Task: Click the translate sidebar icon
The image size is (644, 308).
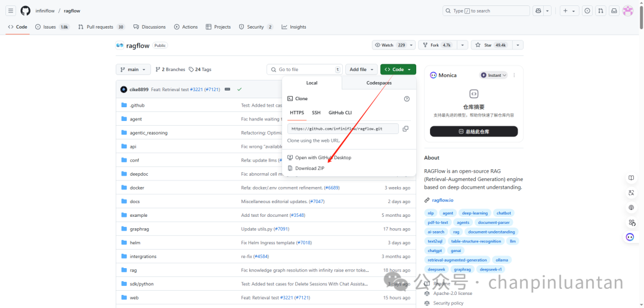Action: (x=631, y=193)
